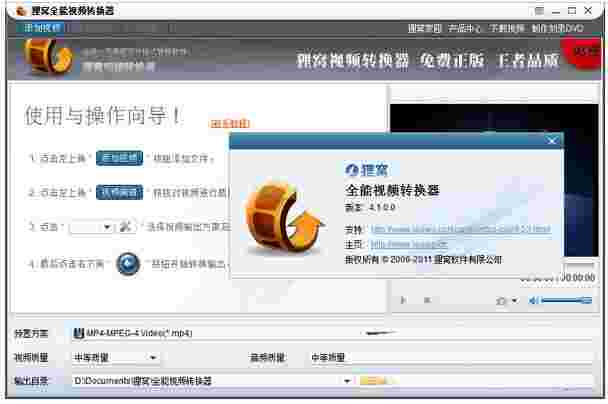
Task: Click the copyright 2009-2011 text line
Action: (423, 259)
